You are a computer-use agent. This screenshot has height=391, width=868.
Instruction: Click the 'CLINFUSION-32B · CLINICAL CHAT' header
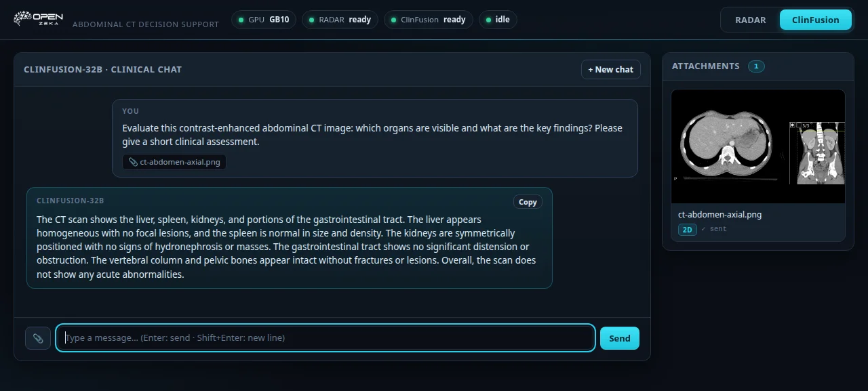102,69
